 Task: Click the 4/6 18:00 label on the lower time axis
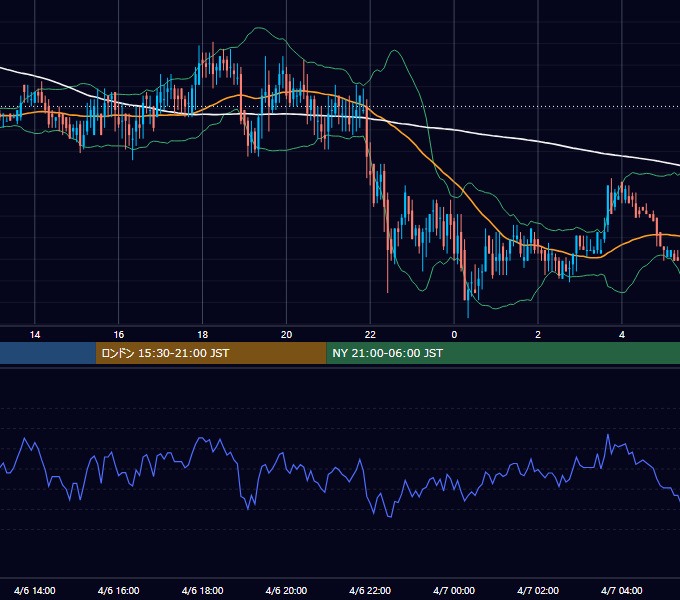pyautogui.click(x=203, y=590)
